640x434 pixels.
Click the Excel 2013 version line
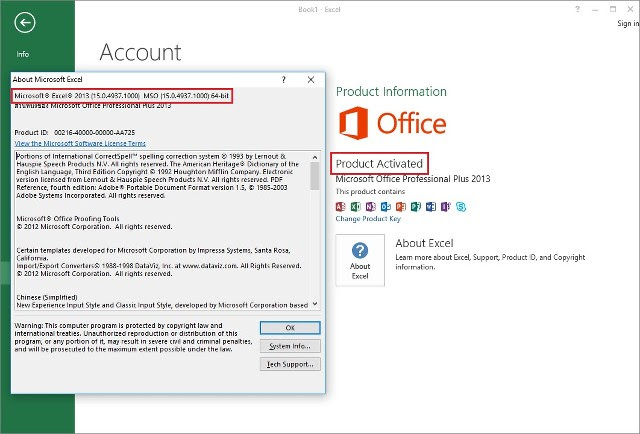click(x=122, y=96)
